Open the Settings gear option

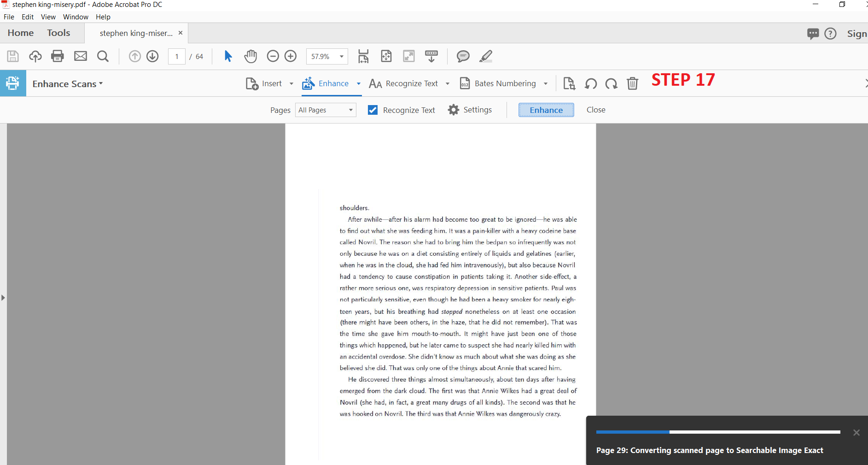[x=470, y=110]
